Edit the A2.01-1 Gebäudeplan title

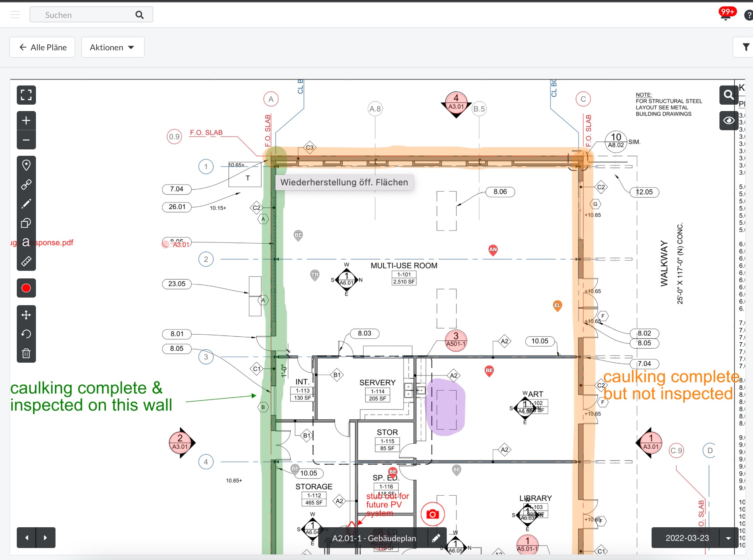click(x=436, y=538)
